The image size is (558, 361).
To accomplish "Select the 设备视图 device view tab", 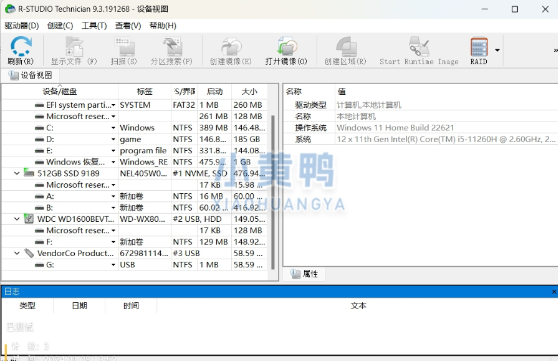I will pos(31,75).
